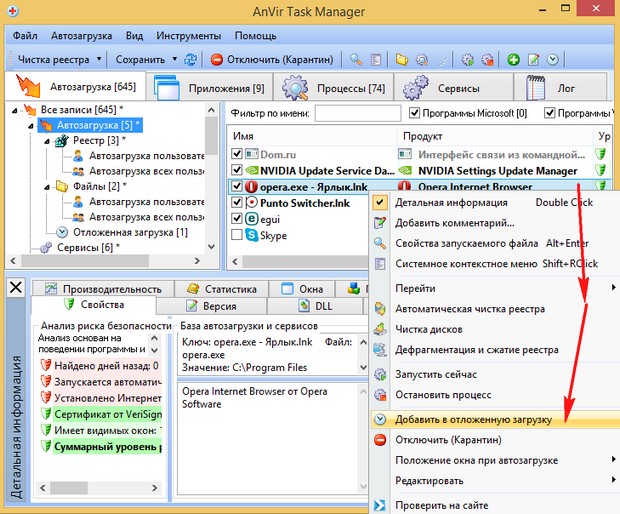Click the green plus add icon in toolbar
620x514 pixels.
(514, 60)
